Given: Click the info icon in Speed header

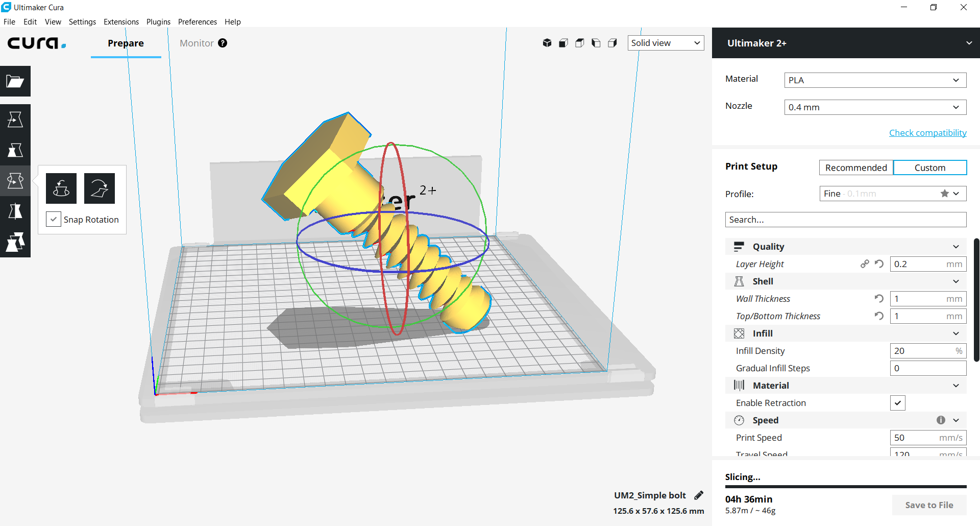Looking at the screenshot, I should point(941,420).
